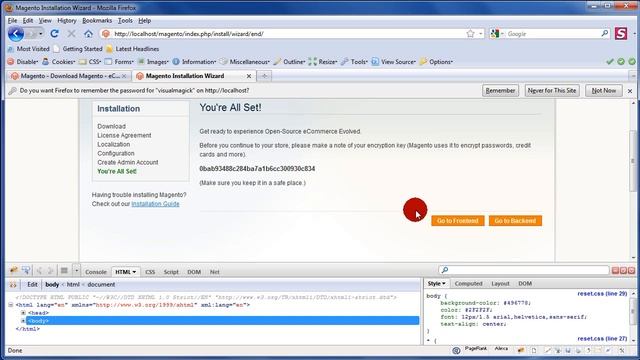Image resolution: width=640 pixels, height=360 pixels.
Task: Open the Most Visited bookmarks folder
Action: point(28,49)
